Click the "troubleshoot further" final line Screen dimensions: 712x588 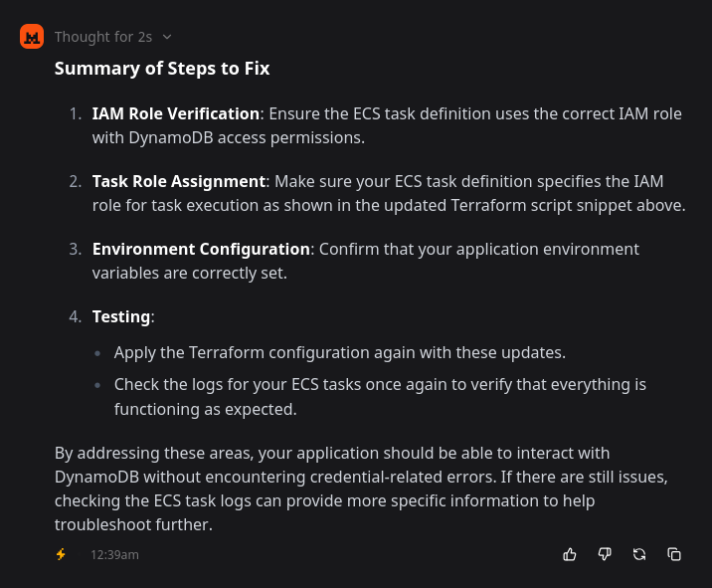(x=133, y=525)
